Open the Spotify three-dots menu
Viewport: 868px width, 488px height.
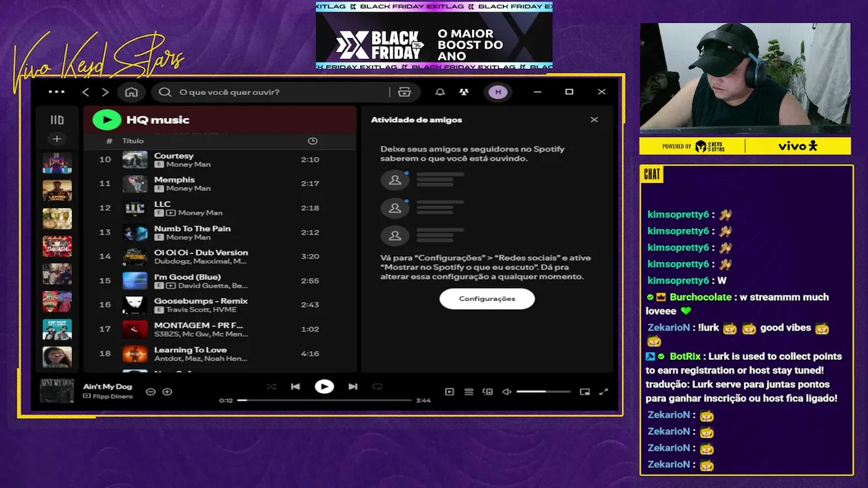click(x=57, y=92)
